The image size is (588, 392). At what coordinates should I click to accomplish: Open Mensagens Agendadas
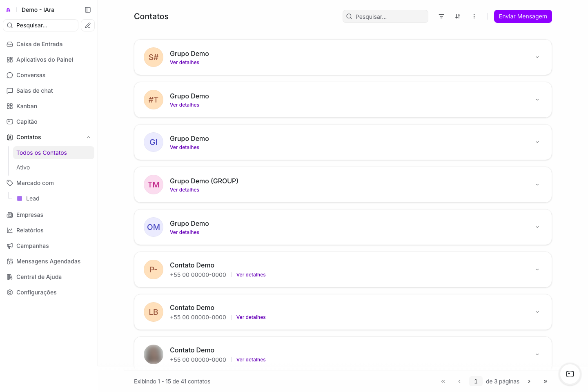[49, 261]
